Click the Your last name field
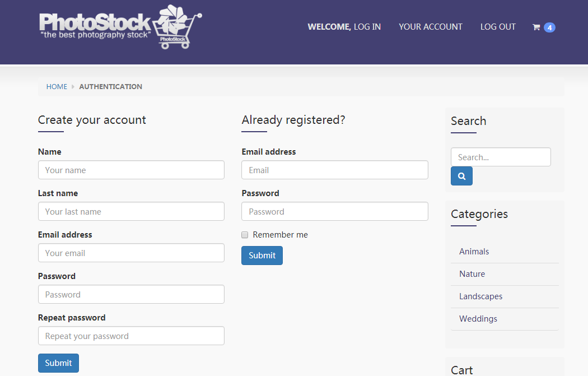 [131, 212]
